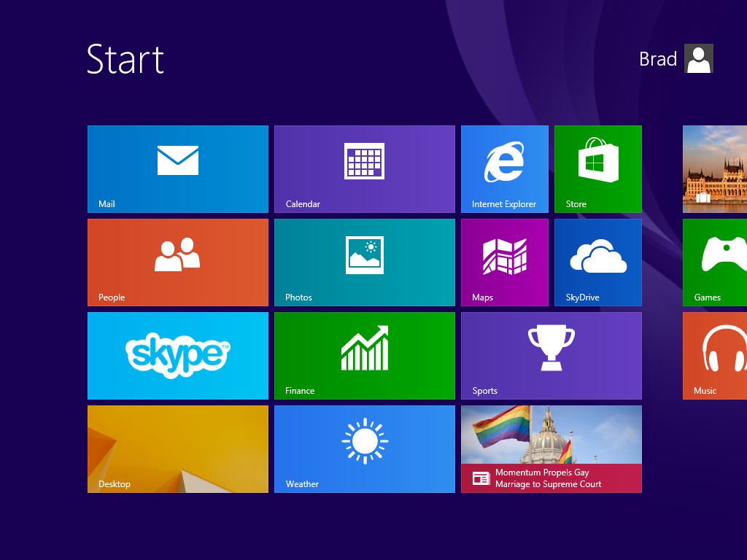Open the Mail tile
The image size is (747, 560).
click(x=178, y=169)
